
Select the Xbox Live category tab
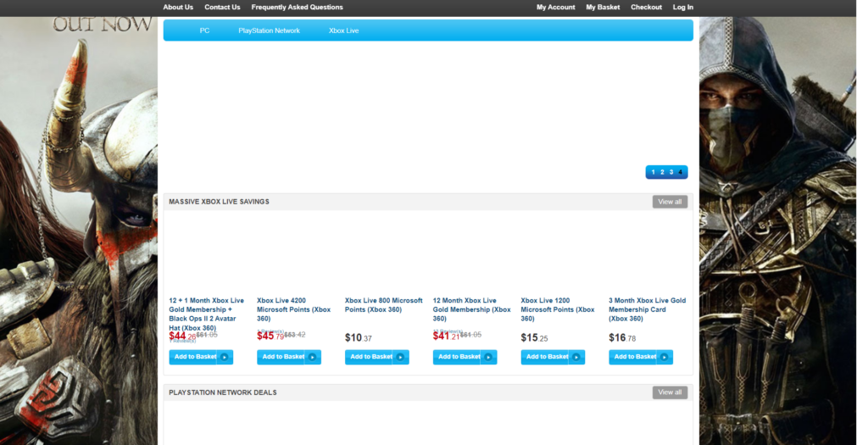pos(343,31)
